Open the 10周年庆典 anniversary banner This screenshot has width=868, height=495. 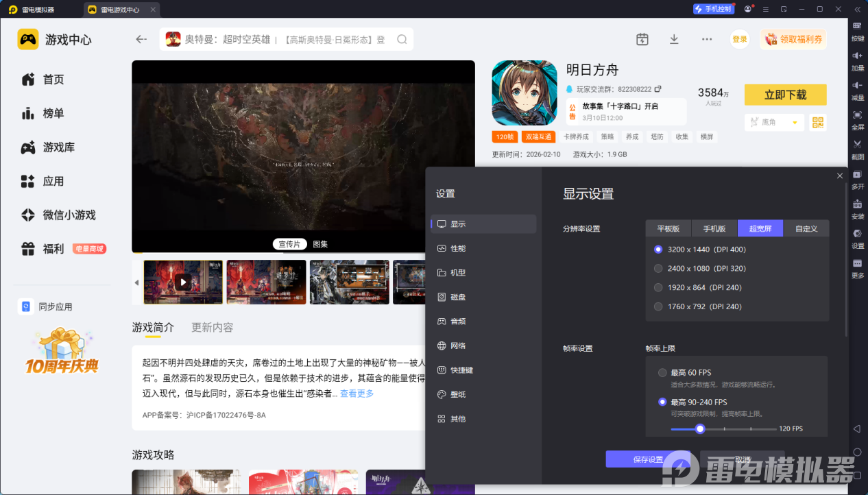coord(62,351)
